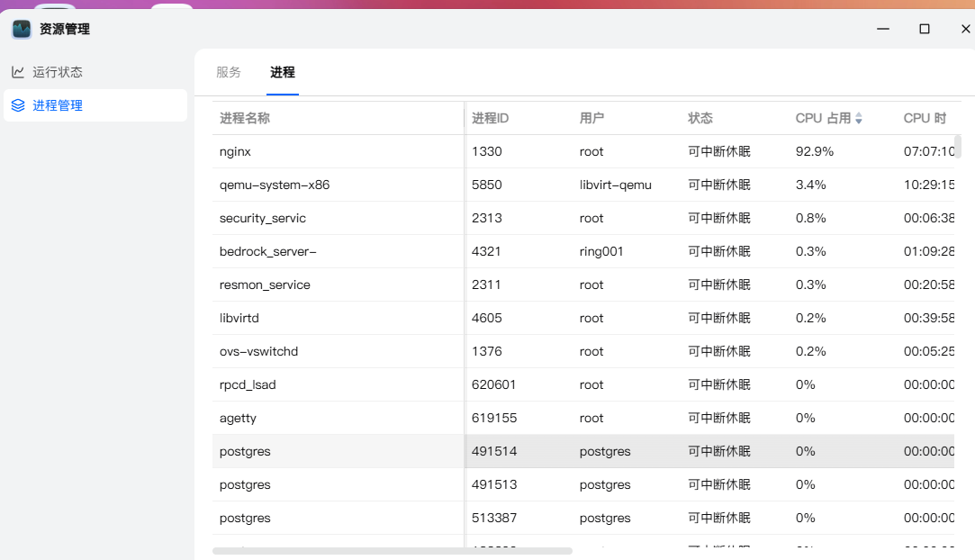Viewport: 975px width, 560px height.
Task: Sort by the 进程ID column header
Action: pos(491,118)
